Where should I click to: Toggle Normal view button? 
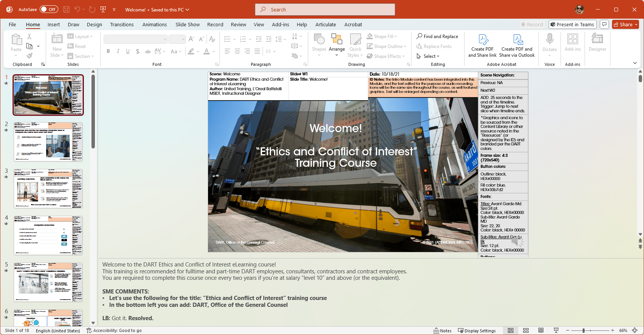[511, 330]
